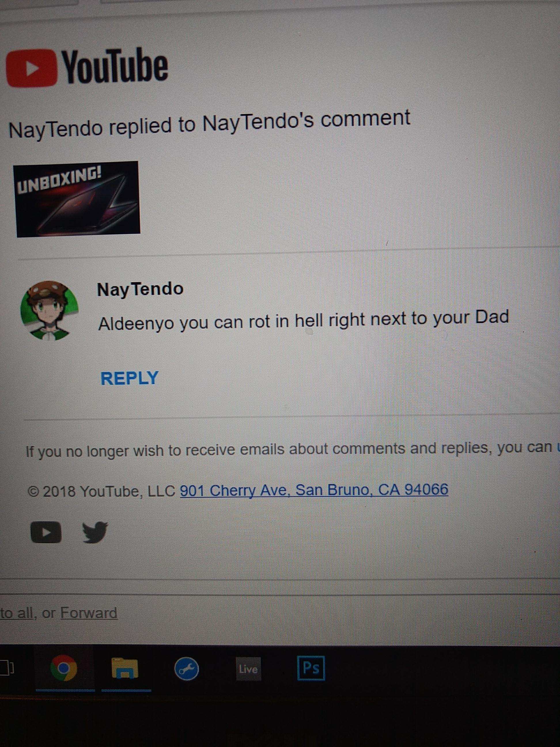Switch to Google Chrome in the taskbar
560x747 pixels.
click(x=63, y=668)
